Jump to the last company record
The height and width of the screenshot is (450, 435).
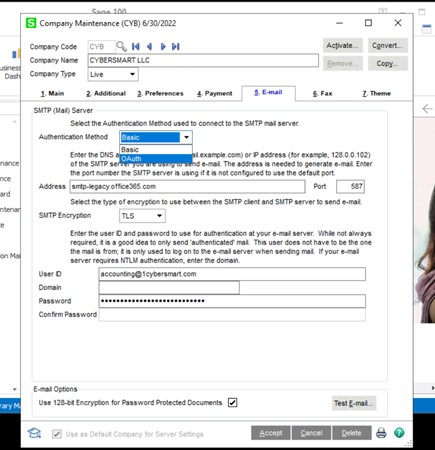coord(176,46)
